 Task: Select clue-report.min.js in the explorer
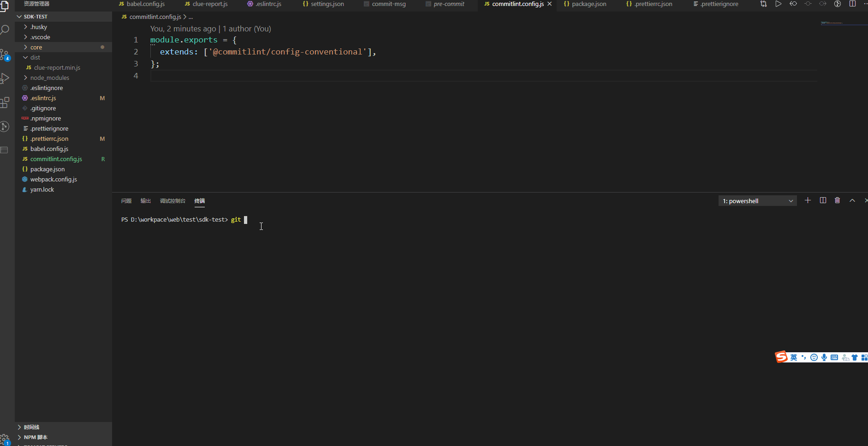pos(57,67)
